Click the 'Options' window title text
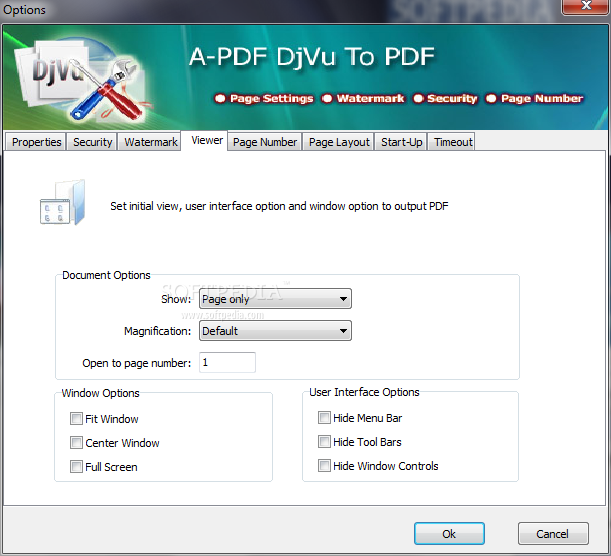Image resolution: width=611 pixels, height=556 pixels. [24, 10]
